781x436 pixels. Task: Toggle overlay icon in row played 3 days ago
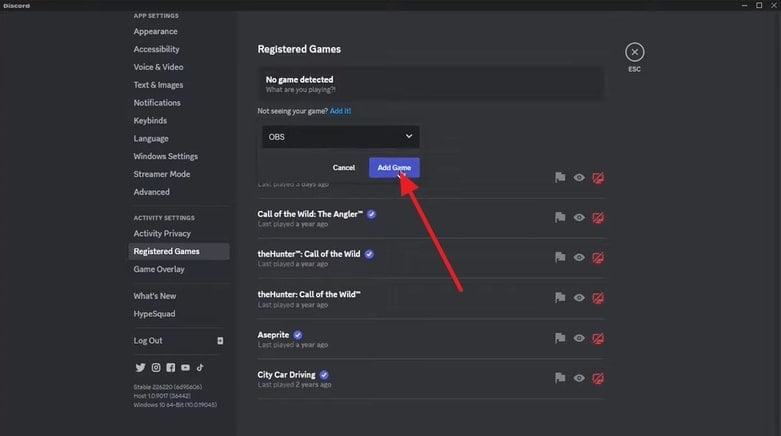coord(598,177)
